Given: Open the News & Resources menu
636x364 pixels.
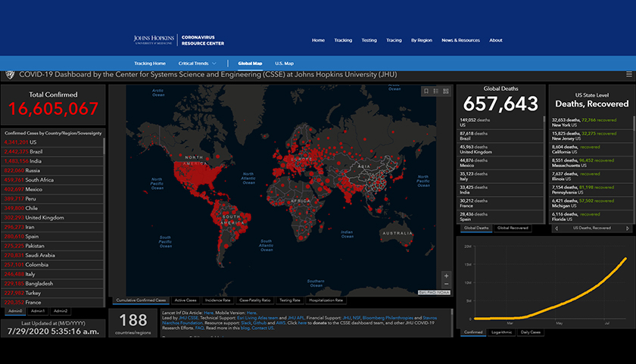Looking at the screenshot, I should point(460,40).
